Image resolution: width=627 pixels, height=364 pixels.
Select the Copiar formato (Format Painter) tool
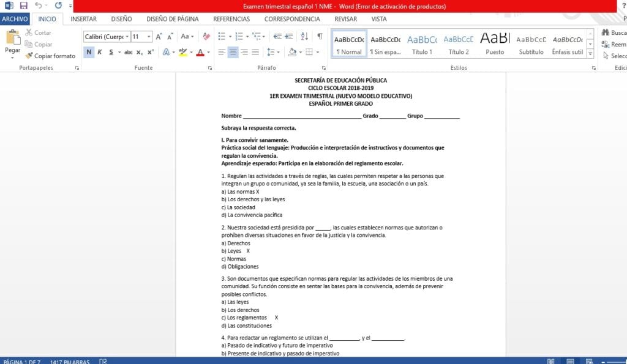tap(51, 56)
